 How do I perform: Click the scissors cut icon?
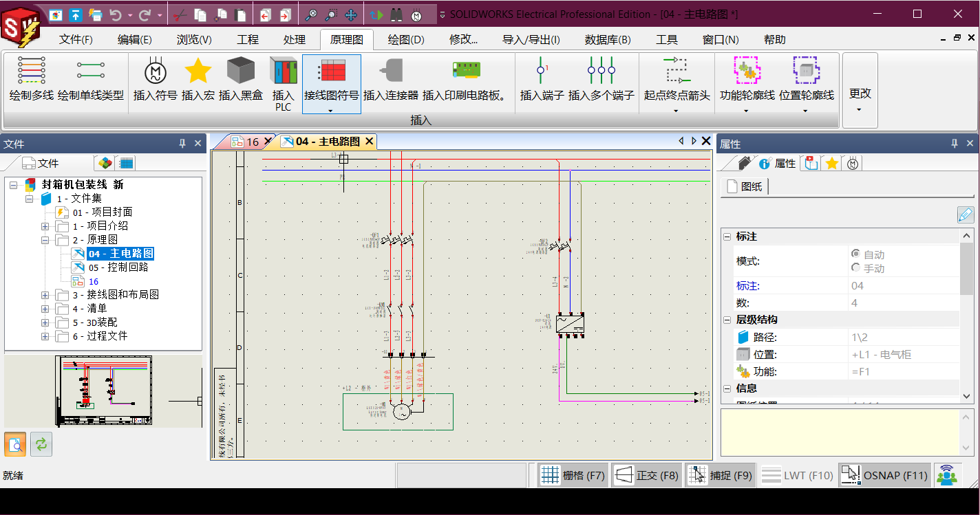[179, 14]
